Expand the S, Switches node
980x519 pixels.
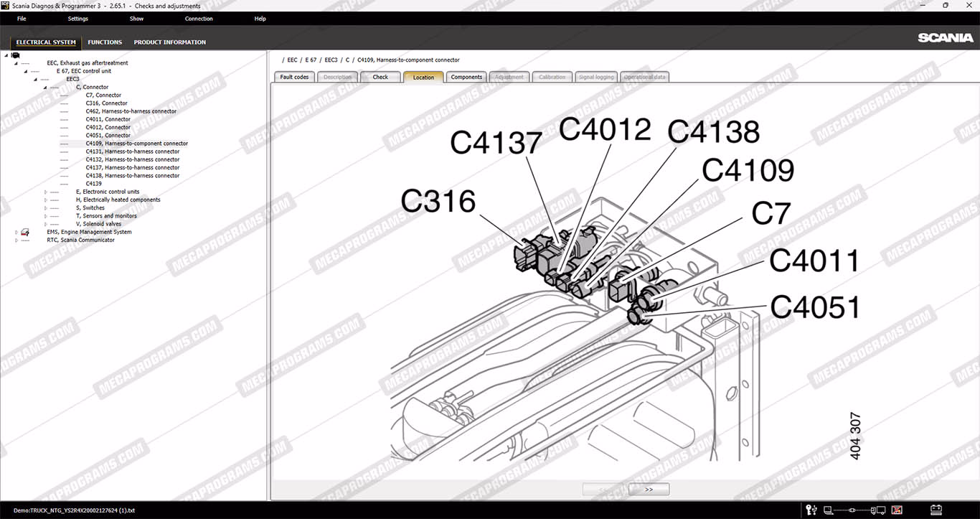click(x=45, y=207)
